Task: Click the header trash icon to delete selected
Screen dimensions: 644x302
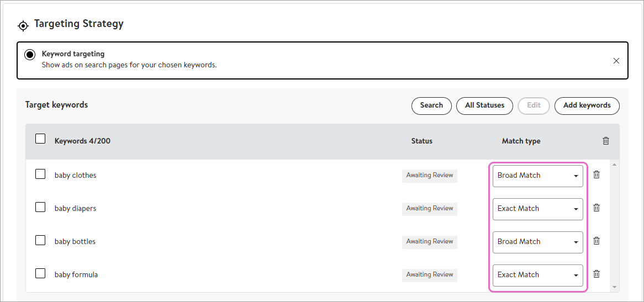Action: pyautogui.click(x=606, y=141)
